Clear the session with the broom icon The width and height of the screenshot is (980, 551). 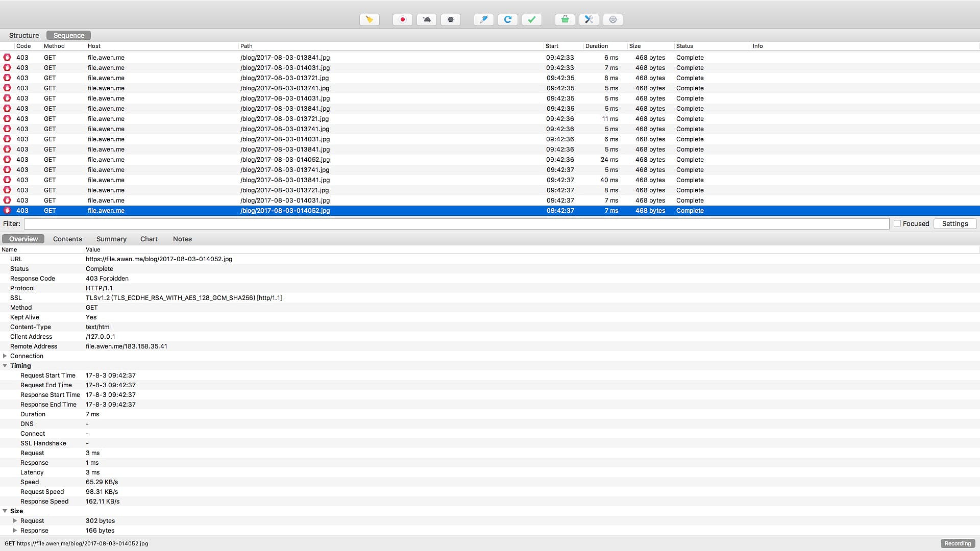pos(369,19)
